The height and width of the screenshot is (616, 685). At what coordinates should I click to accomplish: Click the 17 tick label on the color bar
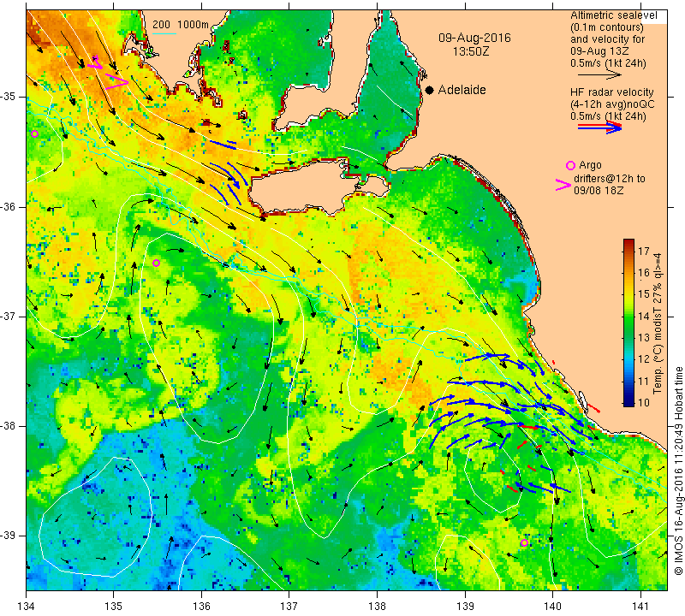pos(644,251)
